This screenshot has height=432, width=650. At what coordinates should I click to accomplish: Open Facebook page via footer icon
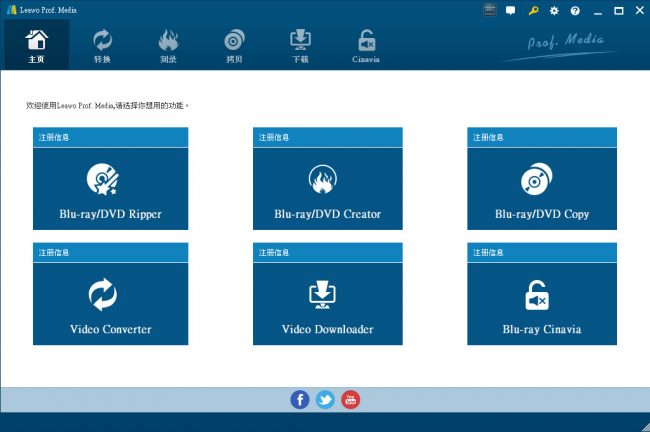coord(300,400)
